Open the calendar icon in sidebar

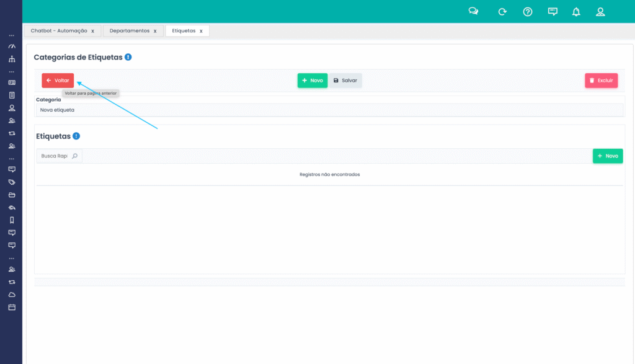coord(11,307)
